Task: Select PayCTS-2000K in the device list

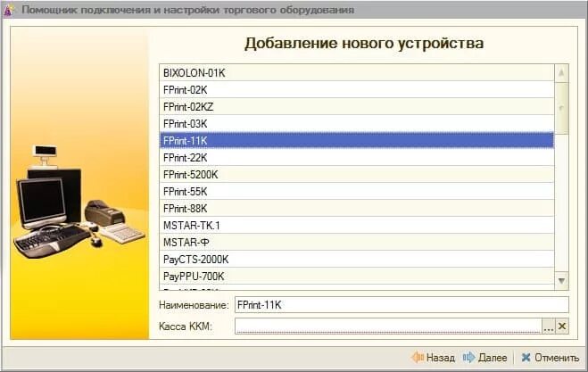Action: (357, 259)
